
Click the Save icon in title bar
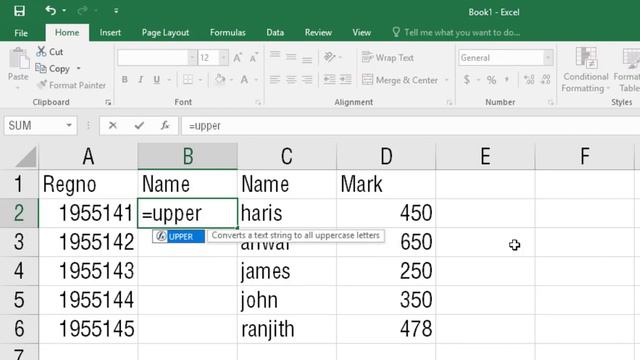pos(19,11)
